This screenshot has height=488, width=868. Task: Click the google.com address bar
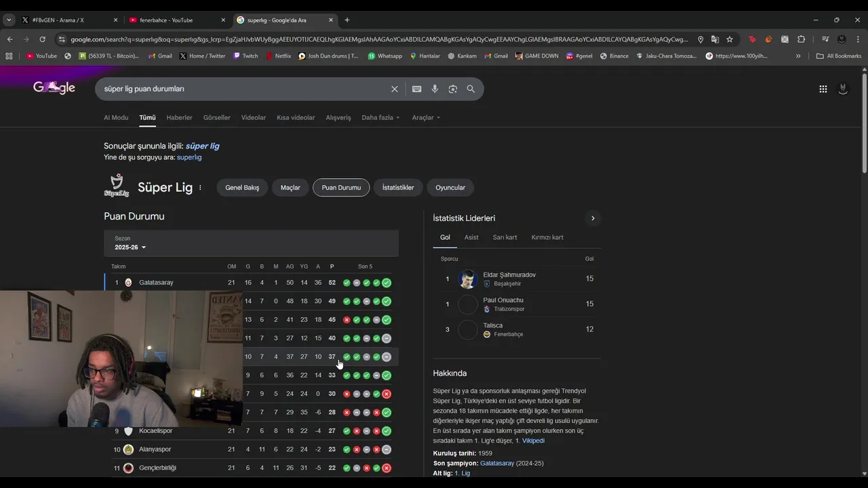coord(378,39)
